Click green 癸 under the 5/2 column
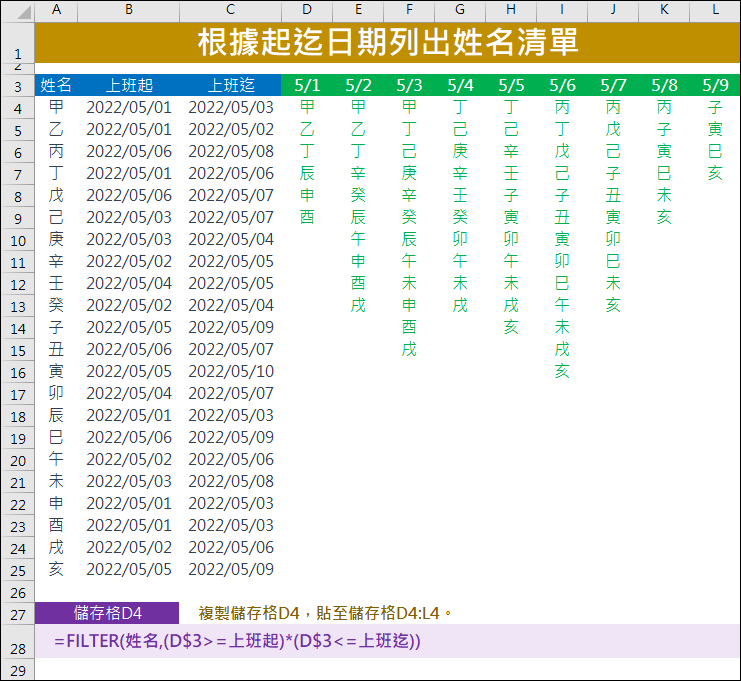 pyautogui.click(x=358, y=195)
